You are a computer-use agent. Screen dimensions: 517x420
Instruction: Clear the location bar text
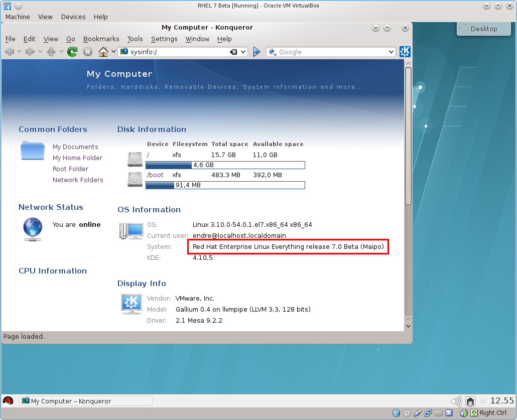point(233,52)
